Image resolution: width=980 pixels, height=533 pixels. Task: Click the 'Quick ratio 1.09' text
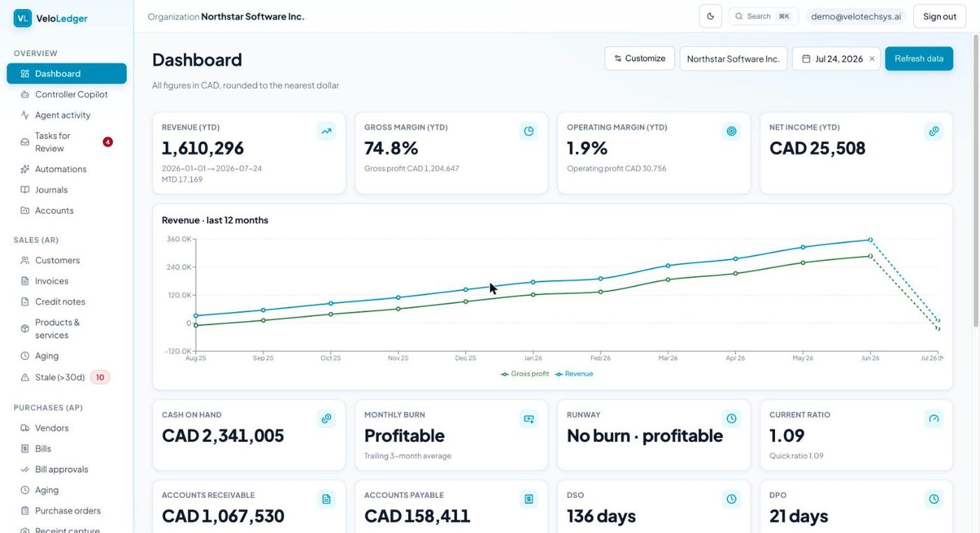[x=797, y=456]
